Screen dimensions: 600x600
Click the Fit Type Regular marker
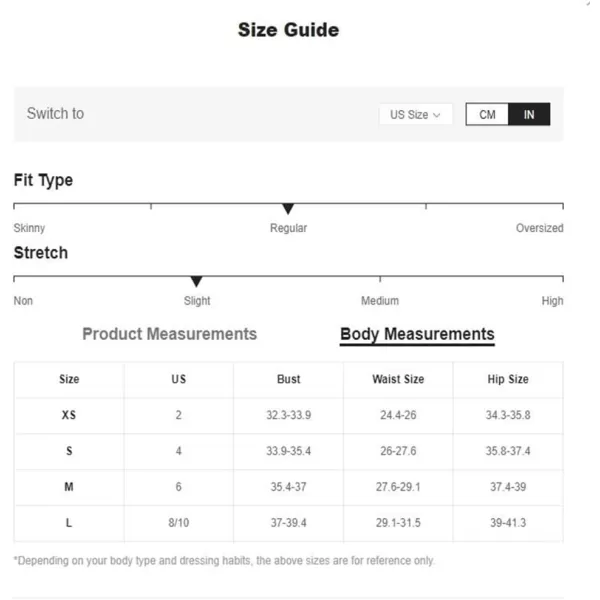(288, 209)
